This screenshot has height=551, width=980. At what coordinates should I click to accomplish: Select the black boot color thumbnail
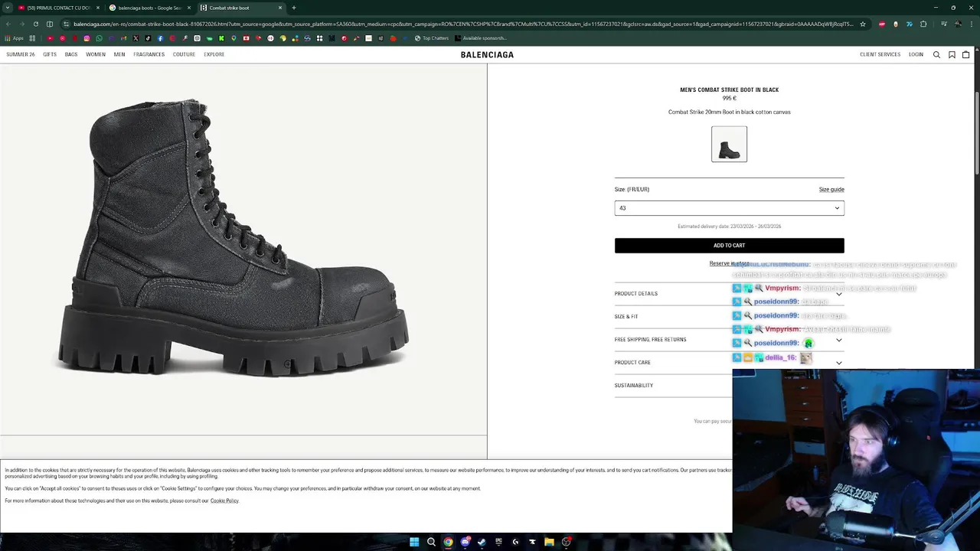click(x=729, y=144)
